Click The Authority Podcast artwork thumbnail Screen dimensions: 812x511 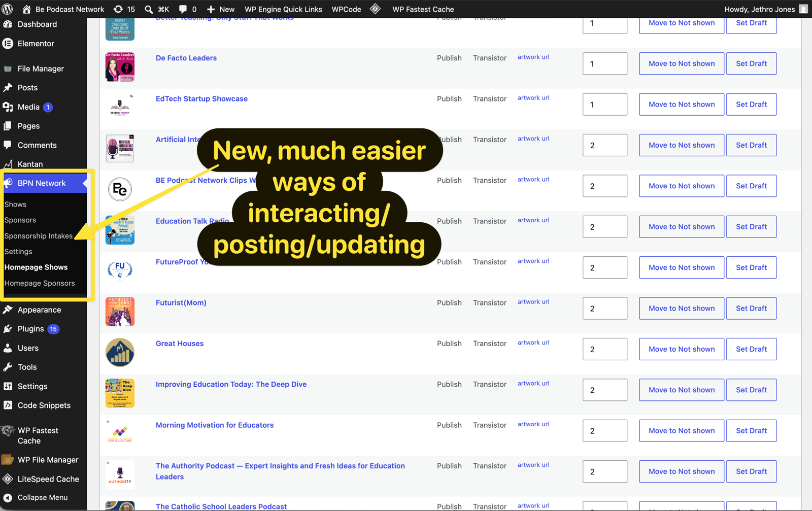coord(120,475)
